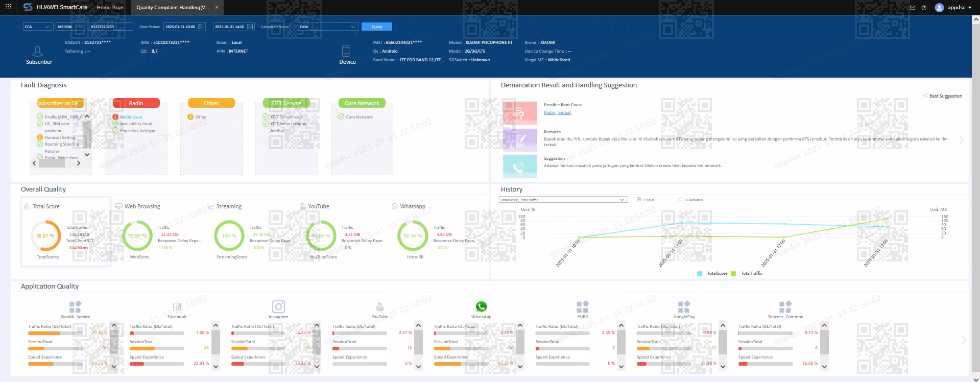Click the Core Network green check icon
The width and height of the screenshot is (980, 382).
pyautogui.click(x=341, y=117)
